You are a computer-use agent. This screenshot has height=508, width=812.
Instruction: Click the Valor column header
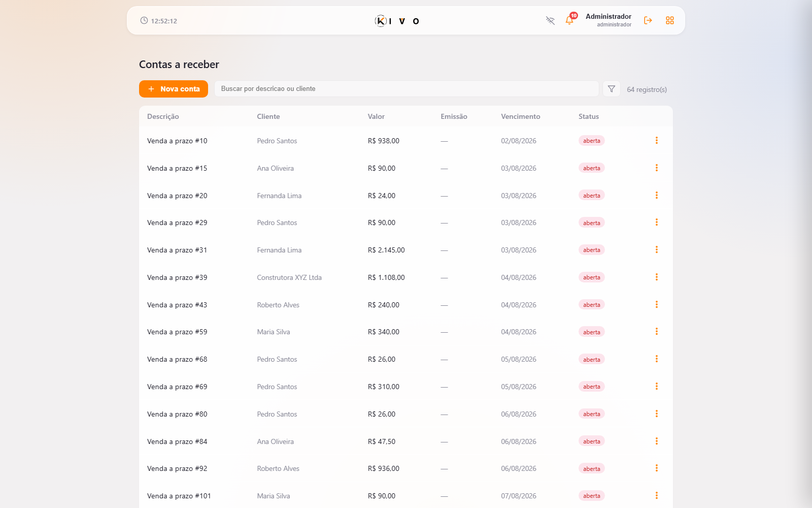376,116
